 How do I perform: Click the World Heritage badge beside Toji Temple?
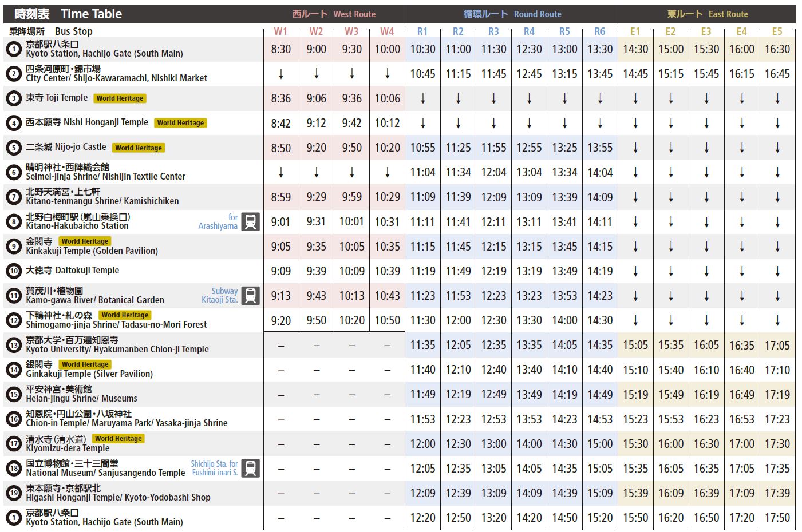[120, 98]
